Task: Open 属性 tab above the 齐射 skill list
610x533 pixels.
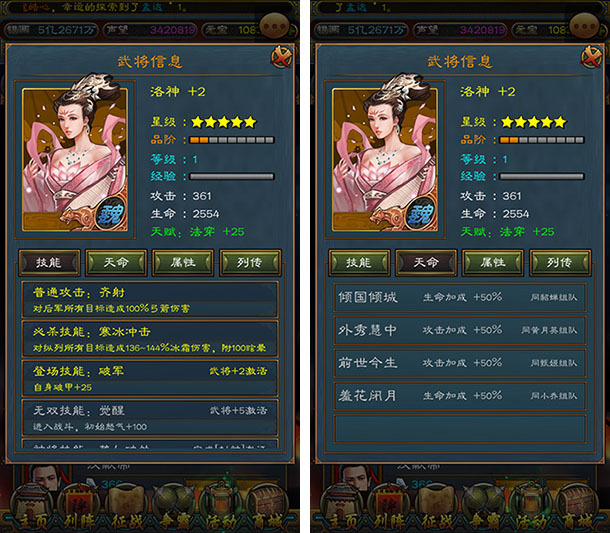Action: [183, 263]
